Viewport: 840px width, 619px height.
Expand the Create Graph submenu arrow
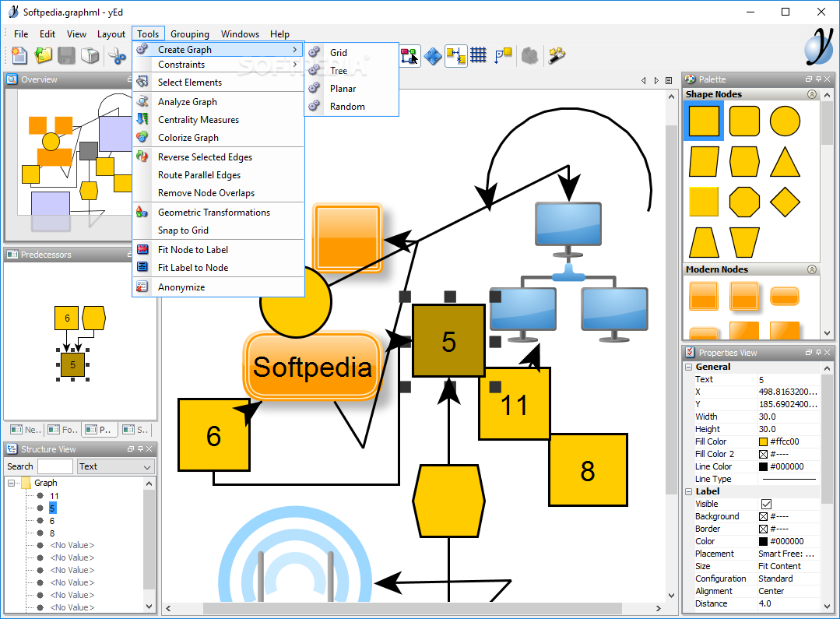[294, 49]
